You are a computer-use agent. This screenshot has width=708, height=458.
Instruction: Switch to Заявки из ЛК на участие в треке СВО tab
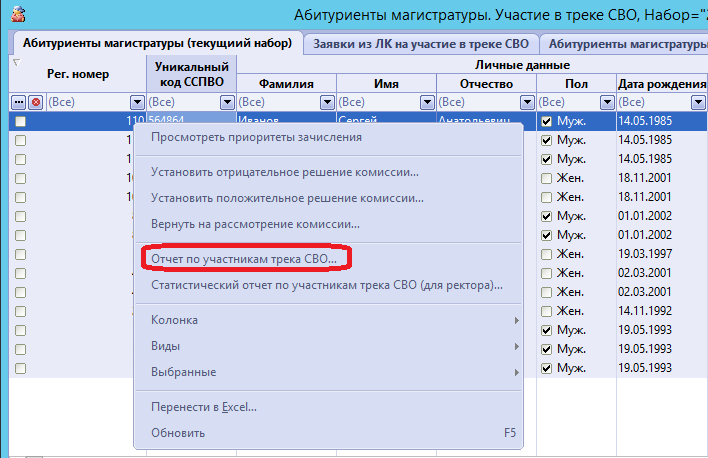(421, 44)
